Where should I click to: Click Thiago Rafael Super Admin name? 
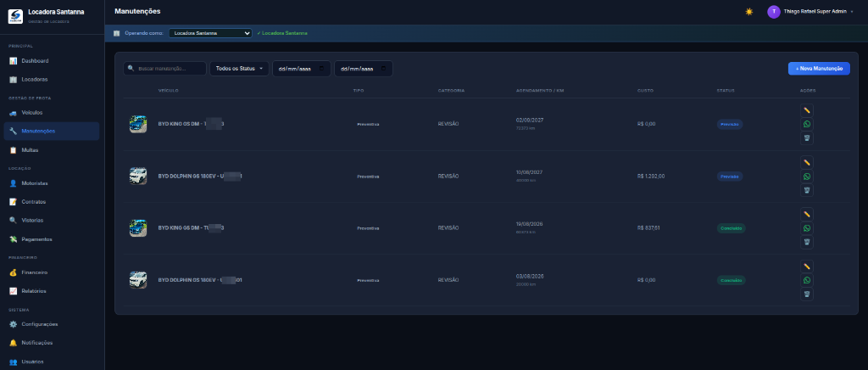(815, 12)
